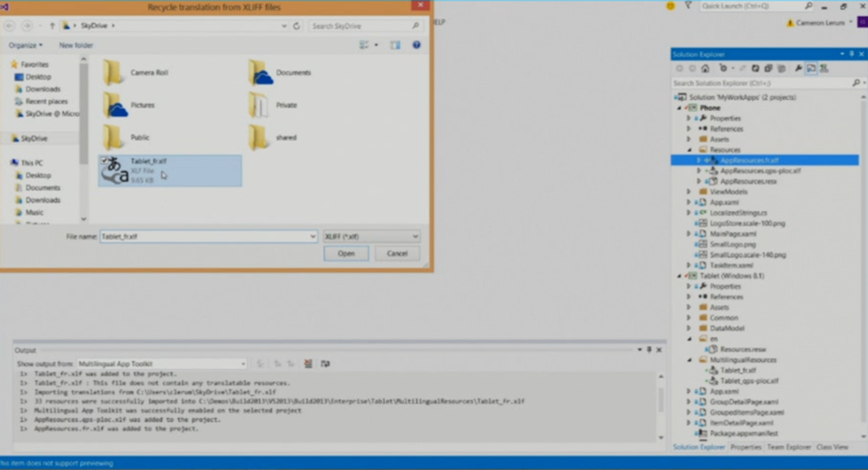Open the Public folder
Image resolution: width=868 pixels, height=470 pixels.
127,137
